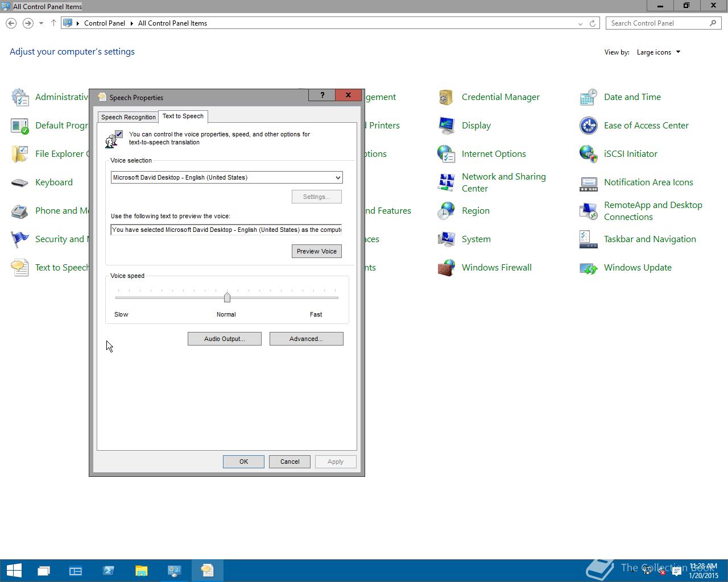Select the Keyboard icon
This screenshot has height=582, width=728.
20,182
